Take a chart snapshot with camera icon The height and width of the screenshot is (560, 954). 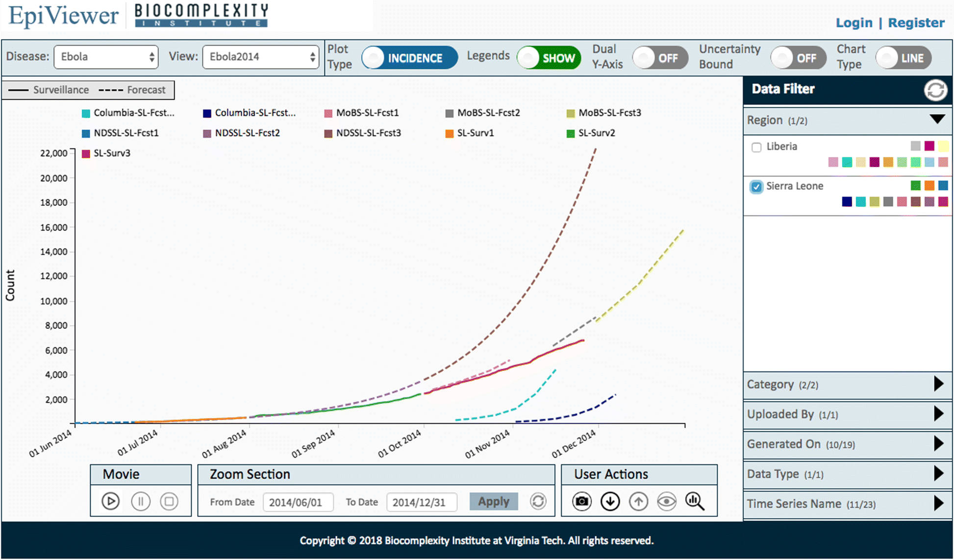(582, 501)
